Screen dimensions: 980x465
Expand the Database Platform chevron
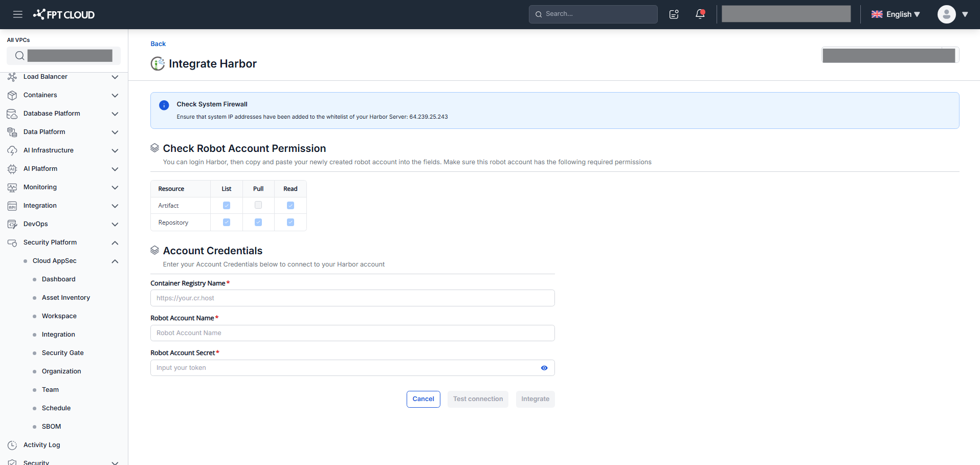[115, 114]
